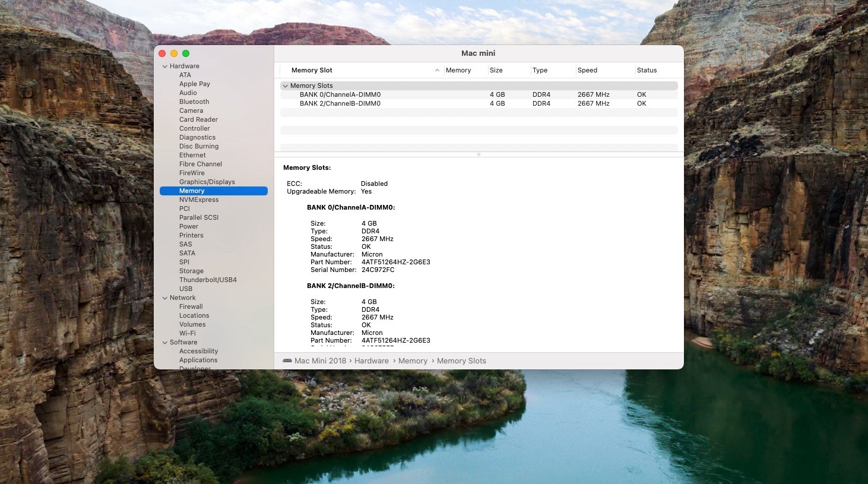Sort by the Speed column header
868x484 pixels.
[x=587, y=70]
